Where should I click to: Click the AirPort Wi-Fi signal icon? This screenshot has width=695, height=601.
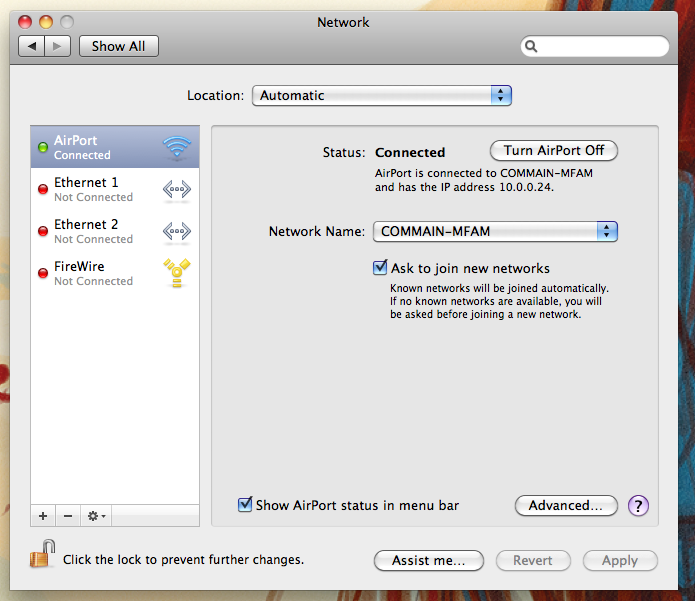[x=177, y=148]
